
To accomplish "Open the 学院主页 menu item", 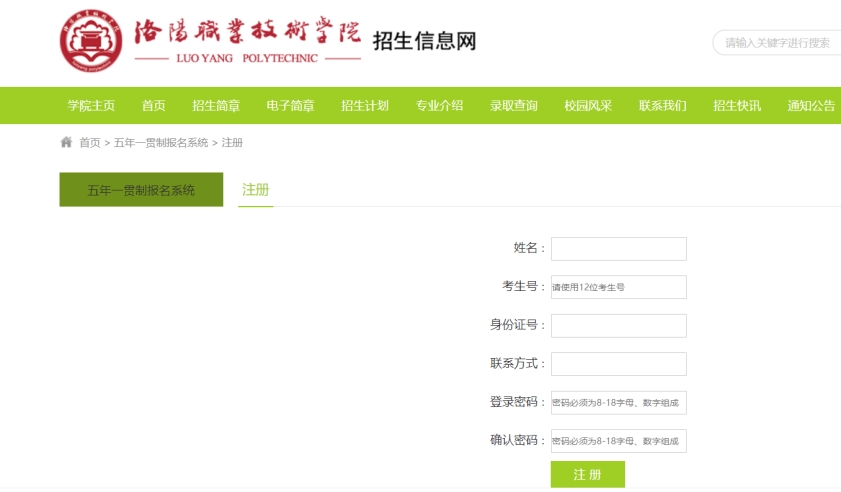I will pyautogui.click(x=91, y=106).
